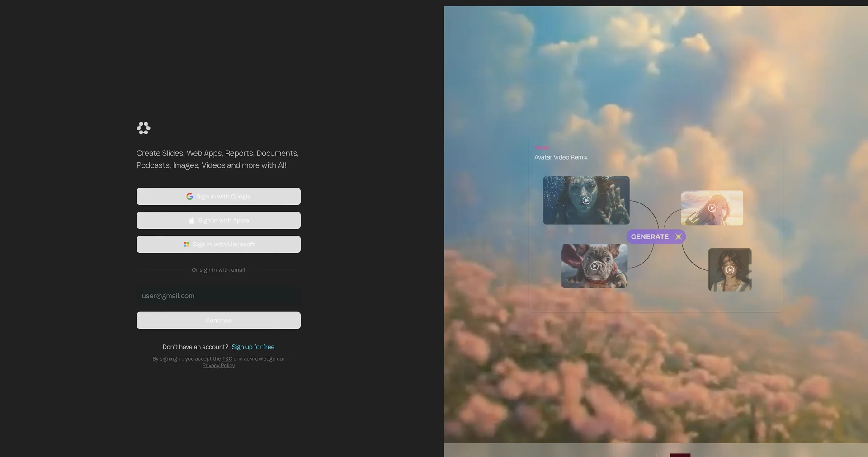The height and width of the screenshot is (457, 868).
Task: Open the Privacy Policy link
Action: pos(218,366)
